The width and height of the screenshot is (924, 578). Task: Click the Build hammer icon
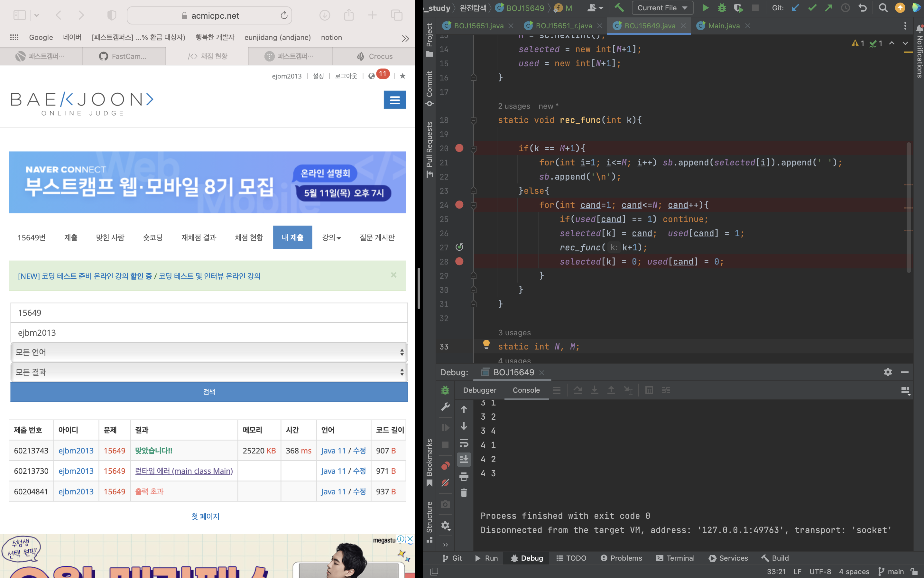[619, 8]
